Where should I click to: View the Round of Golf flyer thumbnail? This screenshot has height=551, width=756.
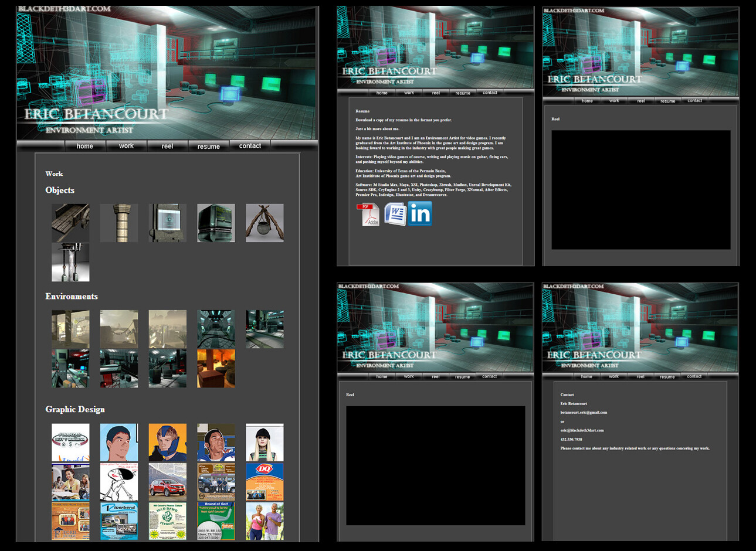click(216, 521)
